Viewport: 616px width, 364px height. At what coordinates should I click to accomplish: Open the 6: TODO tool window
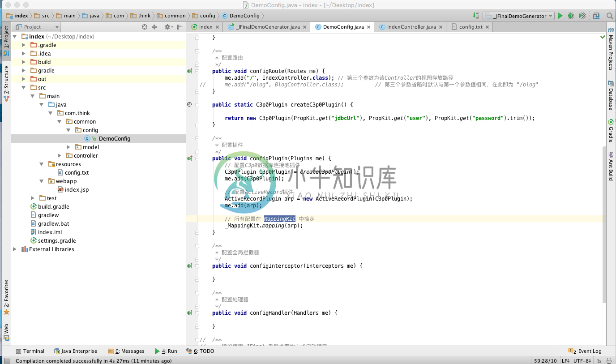coord(201,351)
